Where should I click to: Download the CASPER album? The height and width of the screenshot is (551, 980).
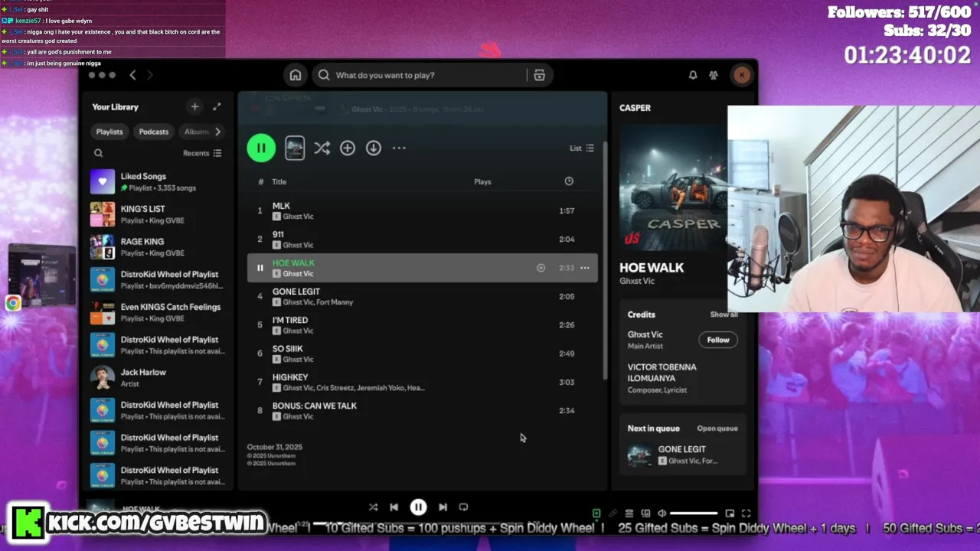pos(373,148)
